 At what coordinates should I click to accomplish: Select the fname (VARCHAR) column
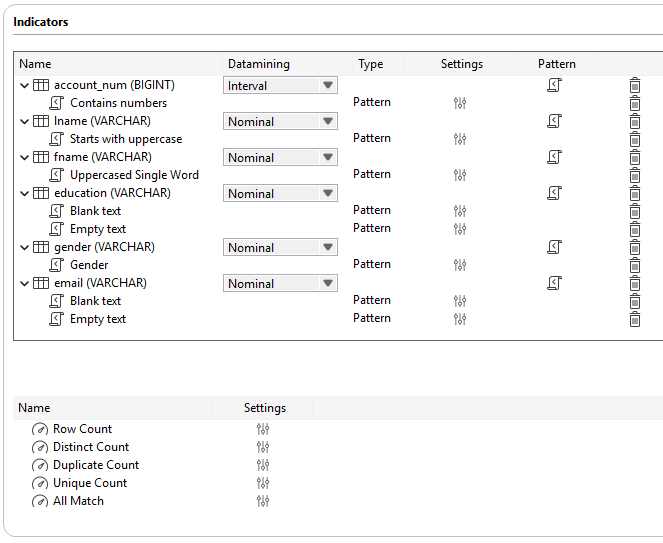102,158
